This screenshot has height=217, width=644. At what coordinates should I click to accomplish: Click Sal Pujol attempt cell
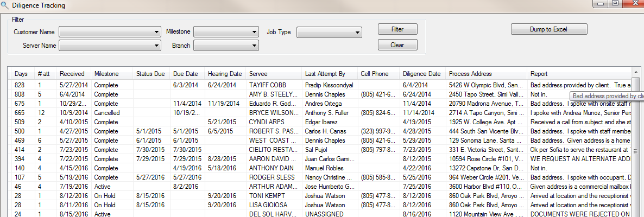click(x=330, y=149)
